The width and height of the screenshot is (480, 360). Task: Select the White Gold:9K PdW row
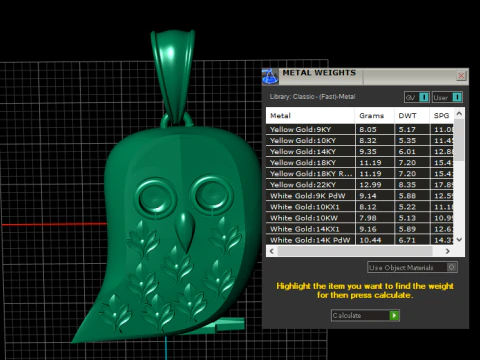pyautogui.click(x=360, y=196)
